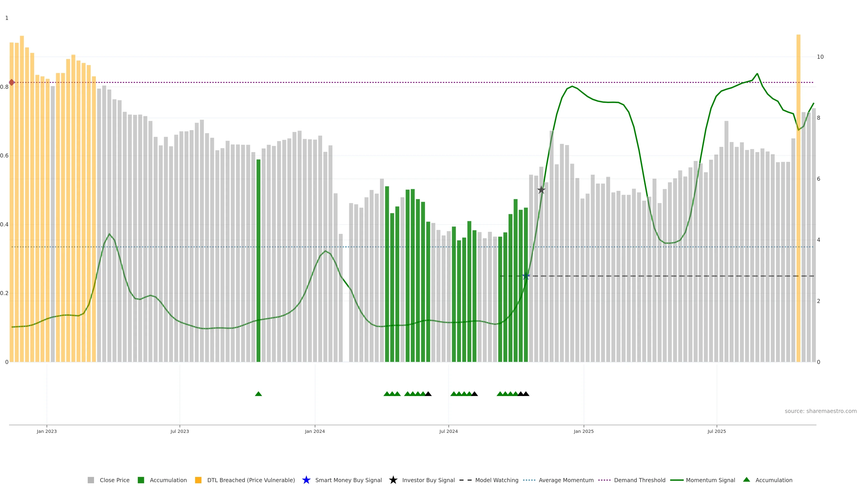The width and height of the screenshot is (868, 488).
Task: Click the blue star marker on Model Watching line
Action: click(x=526, y=276)
